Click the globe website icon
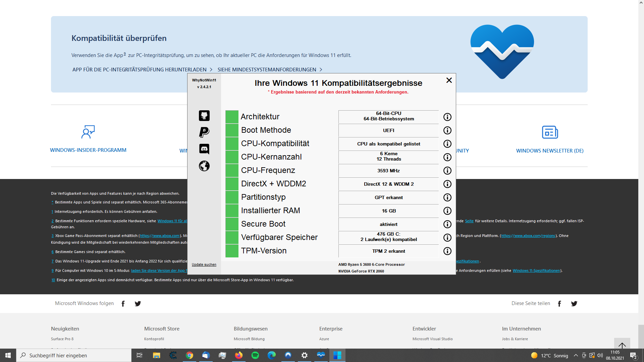 tap(204, 166)
